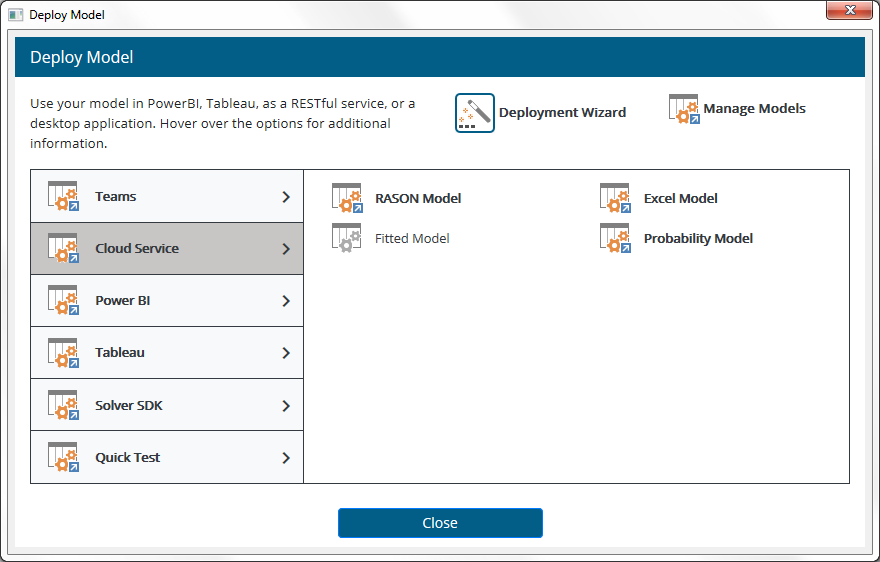Image resolution: width=880 pixels, height=562 pixels.
Task: Click the Power BI deployment icon
Action: click(63, 300)
